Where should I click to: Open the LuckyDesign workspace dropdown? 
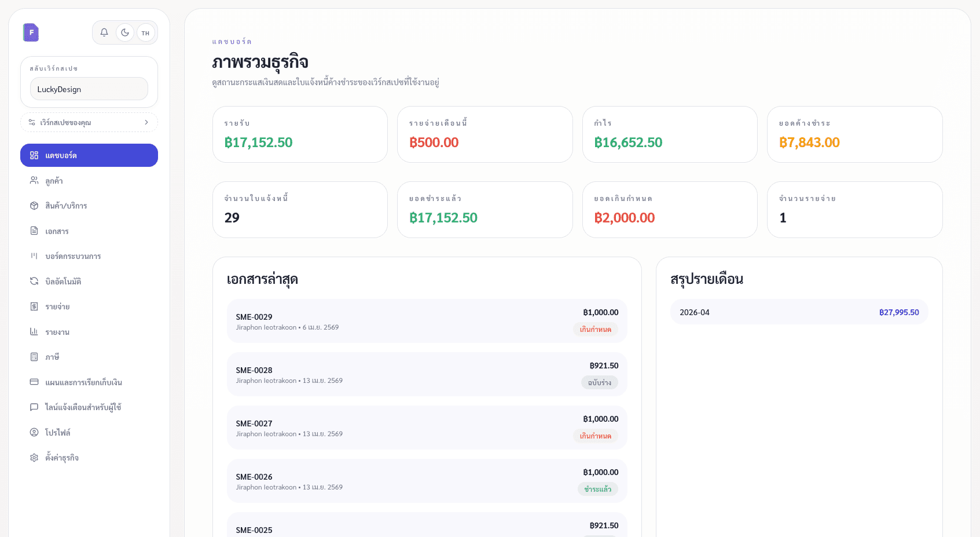[x=88, y=89]
